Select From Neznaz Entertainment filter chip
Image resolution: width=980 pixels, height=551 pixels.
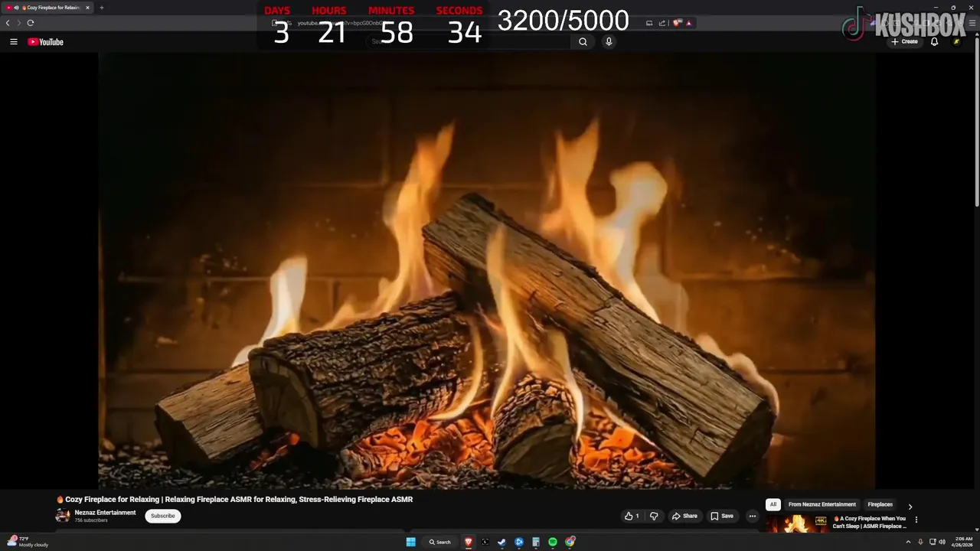pyautogui.click(x=822, y=504)
